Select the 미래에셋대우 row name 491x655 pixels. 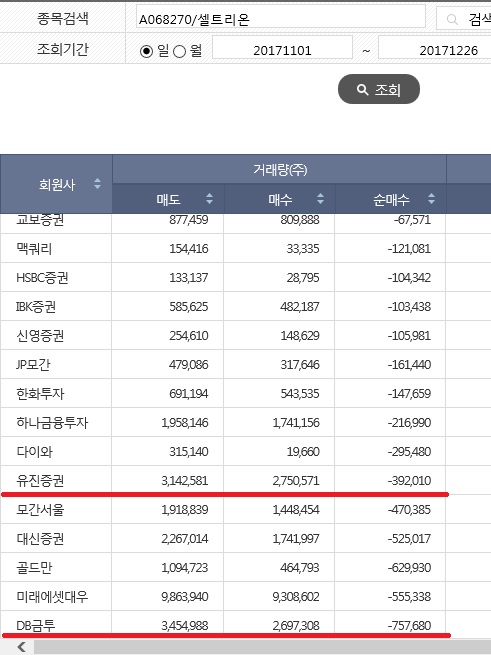click(x=52, y=597)
